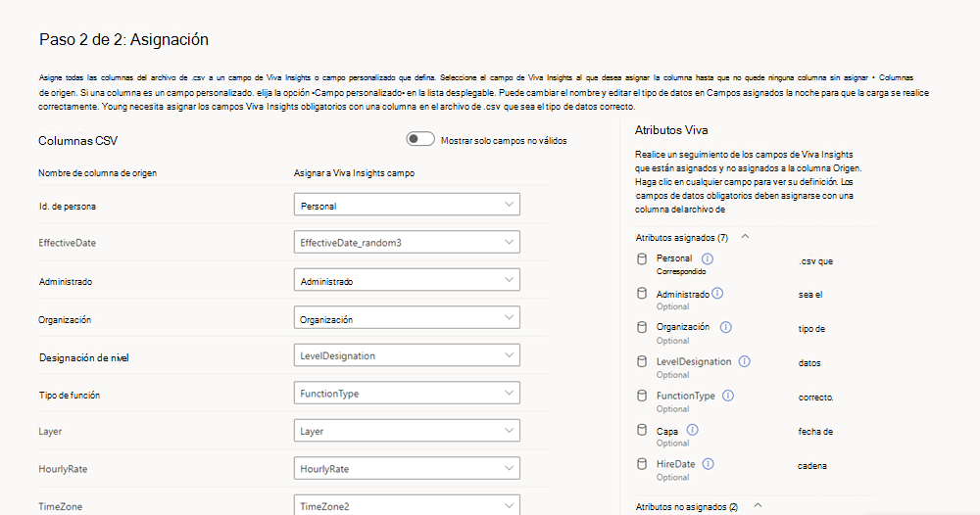Click the Organización attribute name in list
Viewport: 980px width, 515px height.
[682, 326]
